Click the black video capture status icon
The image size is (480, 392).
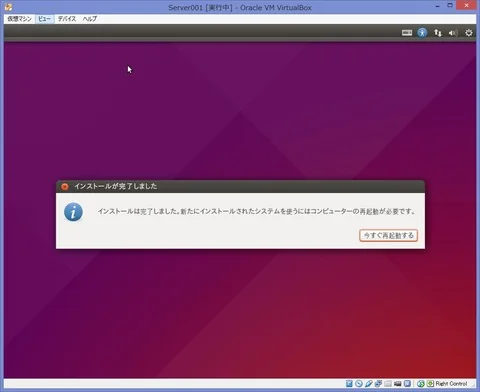click(397, 384)
